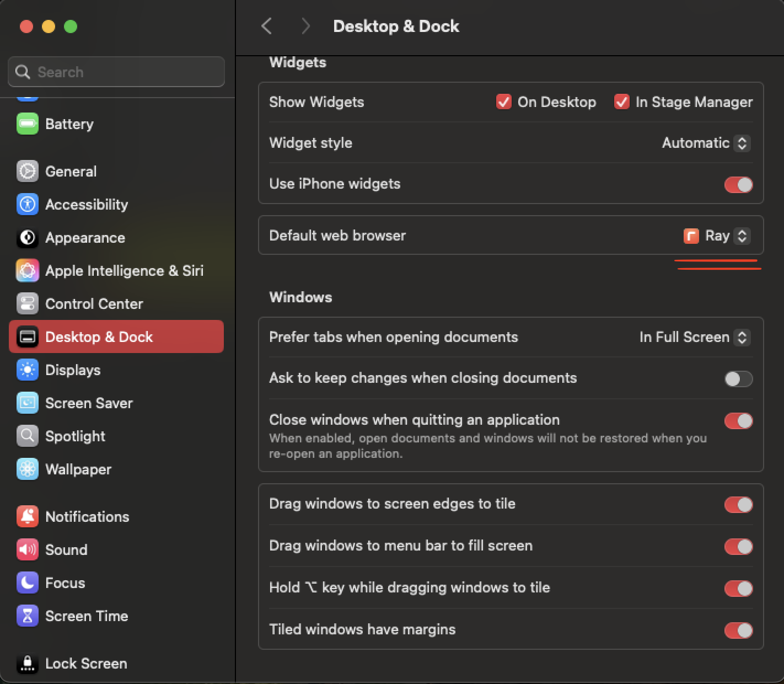Click the Wallpaper flower icon
784x684 pixels.
28,469
